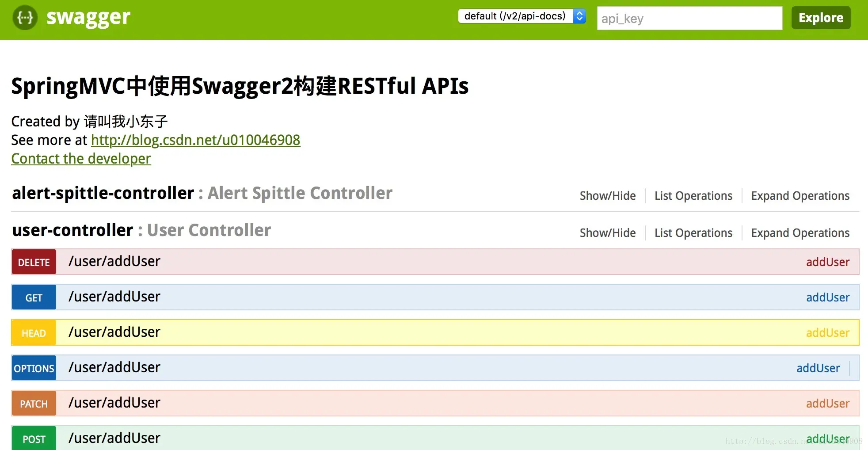Viewport: 868px width, 450px height.
Task: Click addUser summary on GET row
Action: click(x=828, y=297)
